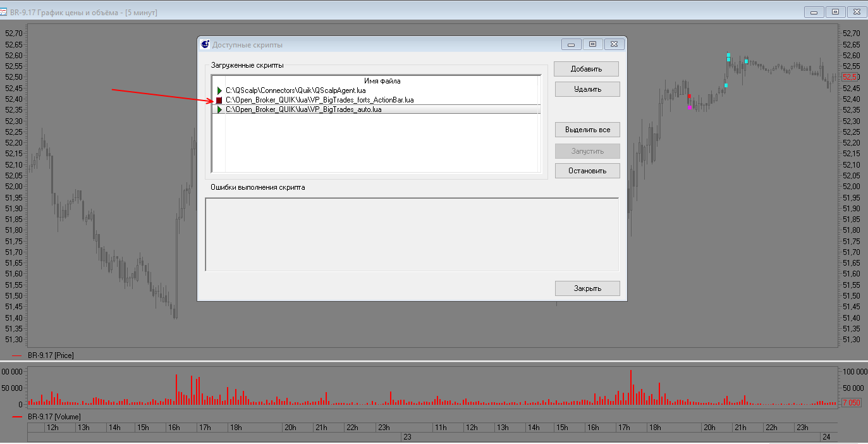This screenshot has width=868, height=444.
Task: Maximize the Доступные скрипты dialog window
Action: pyautogui.click(x=592, y=44)
